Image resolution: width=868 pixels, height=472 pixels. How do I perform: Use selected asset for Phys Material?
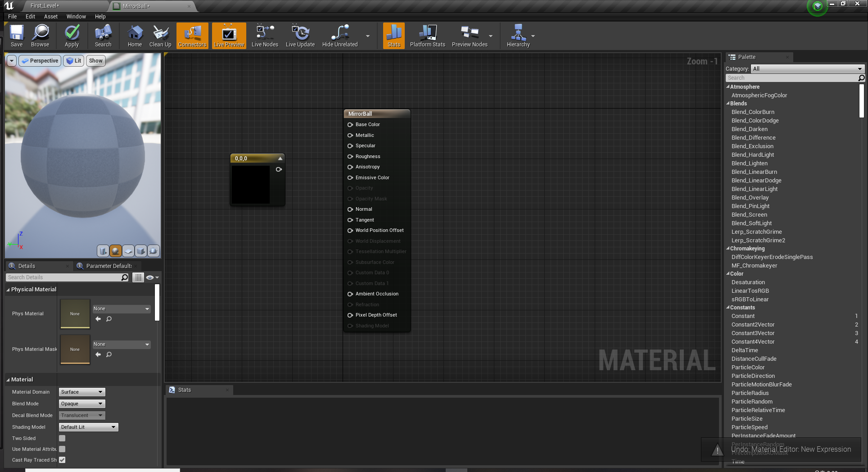98,319
